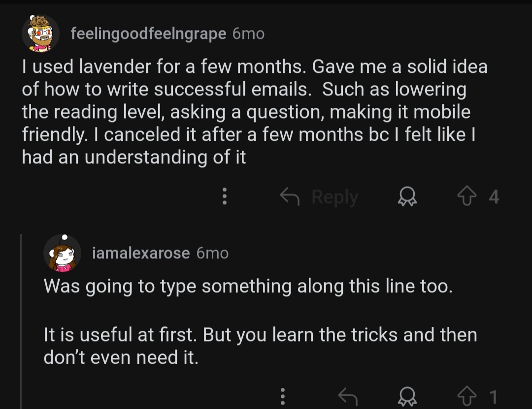Collapse the reply thread via vertical thread line
The height and width of the screenshot is (409, 532).
(x=21, y=321)
